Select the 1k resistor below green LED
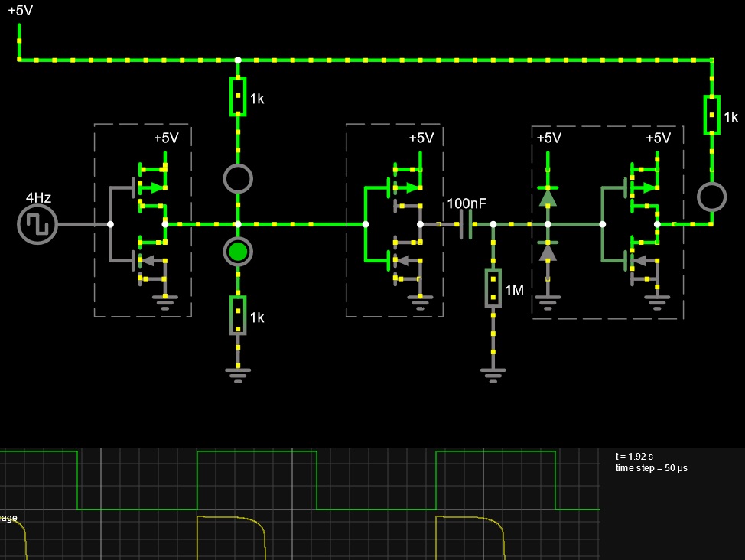Viewport: 745px width, 560px height. [238, 316]
